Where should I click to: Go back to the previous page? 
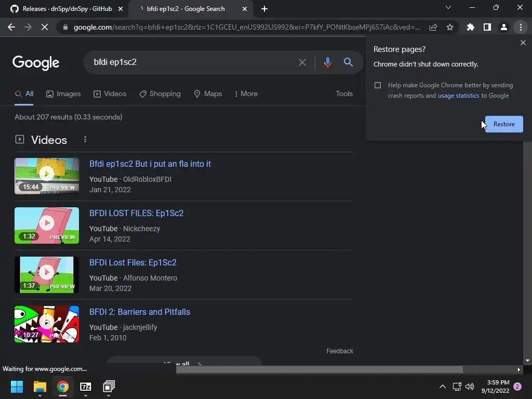coord(11,27)
